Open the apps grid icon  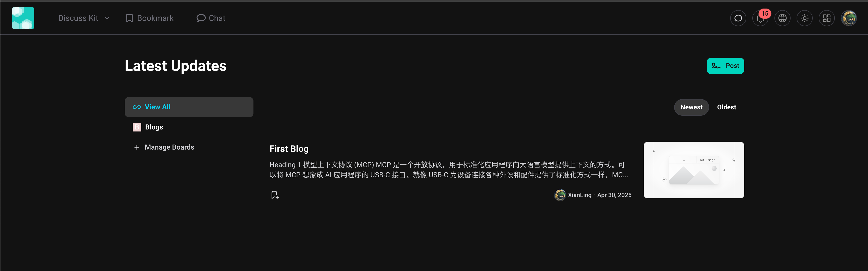tap(827, 18)
